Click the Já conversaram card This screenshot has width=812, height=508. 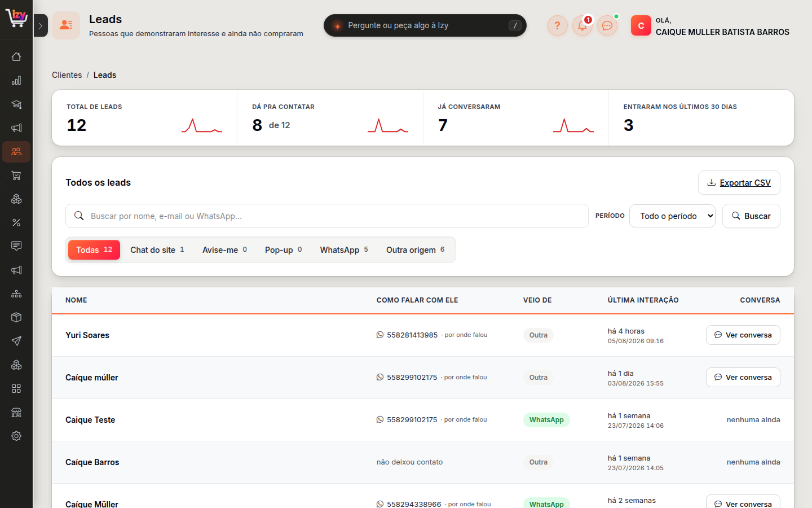tap(516, 118)
